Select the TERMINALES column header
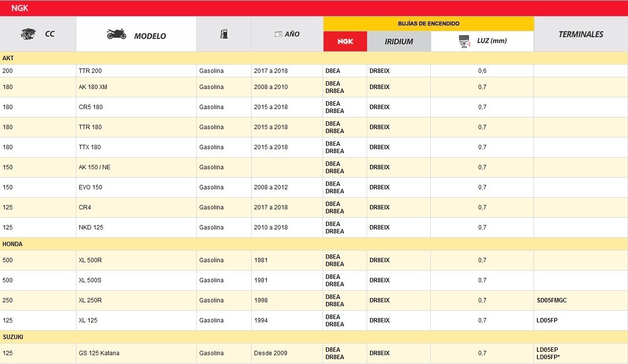Viewport: 628px width, 364px height. (x=581, y=34)
